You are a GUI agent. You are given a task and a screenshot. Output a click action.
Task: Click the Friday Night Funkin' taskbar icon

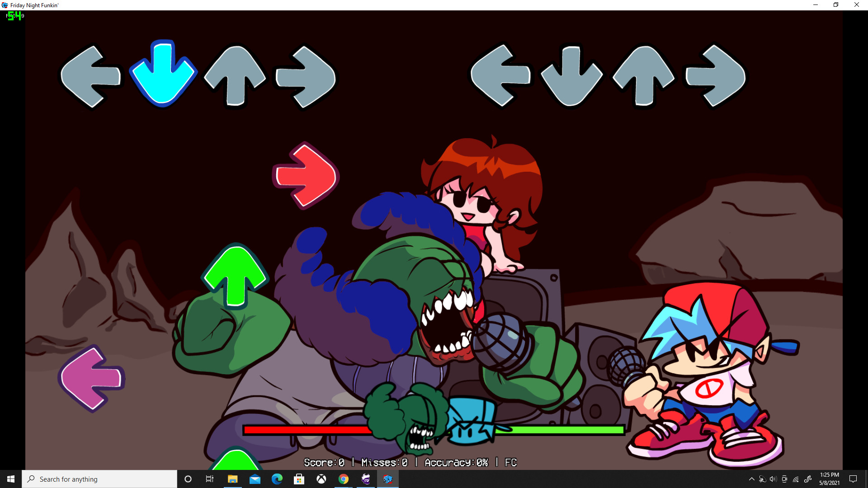388,479
